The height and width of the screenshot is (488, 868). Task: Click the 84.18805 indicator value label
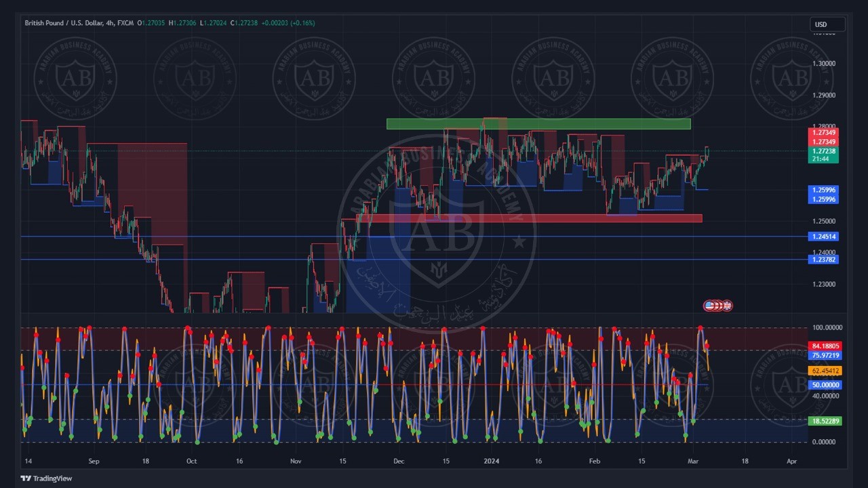pyautogui.click(x=825, y=346)
